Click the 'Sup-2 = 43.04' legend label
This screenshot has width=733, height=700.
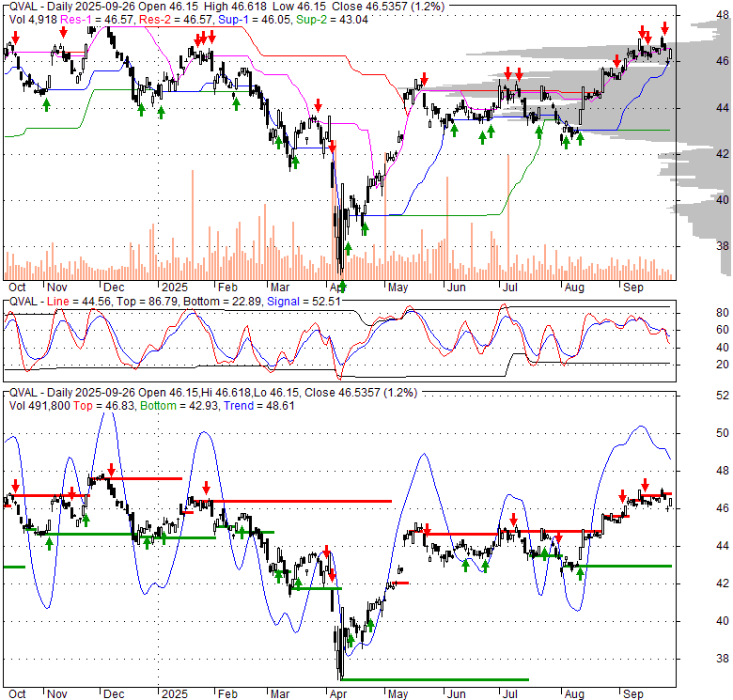click(x=332, y=20)
